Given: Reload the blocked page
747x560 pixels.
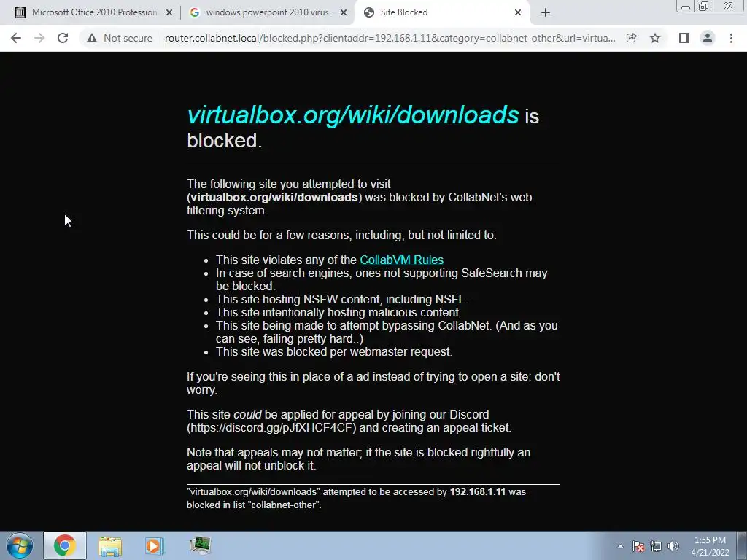Looking at the screenshot, I should click(63, 38).
